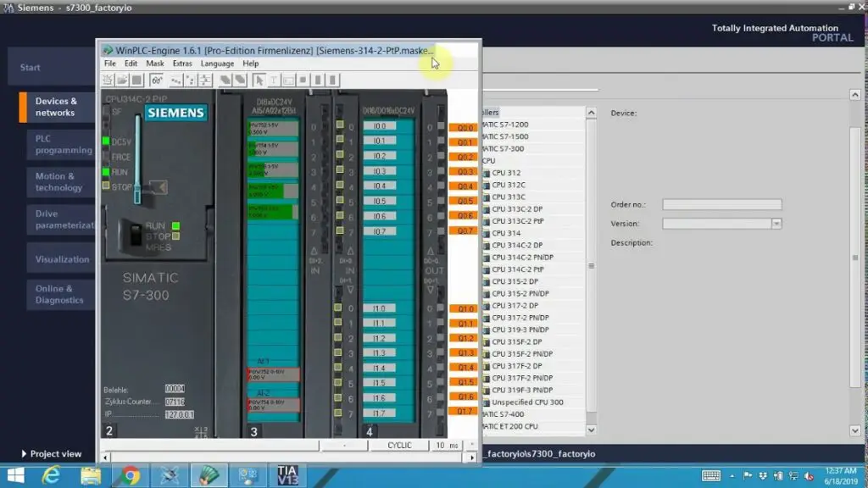This screenshot has width=868, height=488.
Task: Open Internet Explorer from the taskbar
Action: (x=51, y=476)
